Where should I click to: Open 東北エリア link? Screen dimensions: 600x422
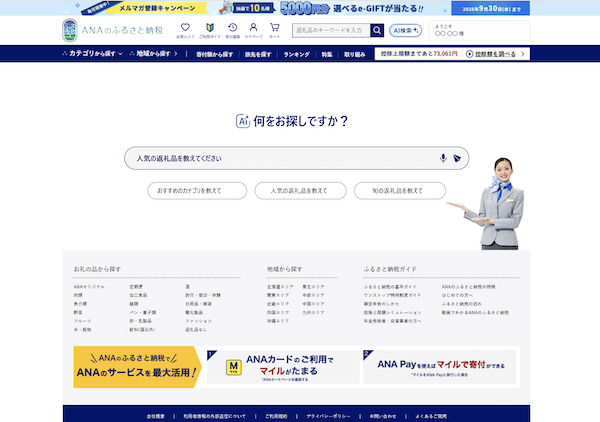(x=313, y=287)
